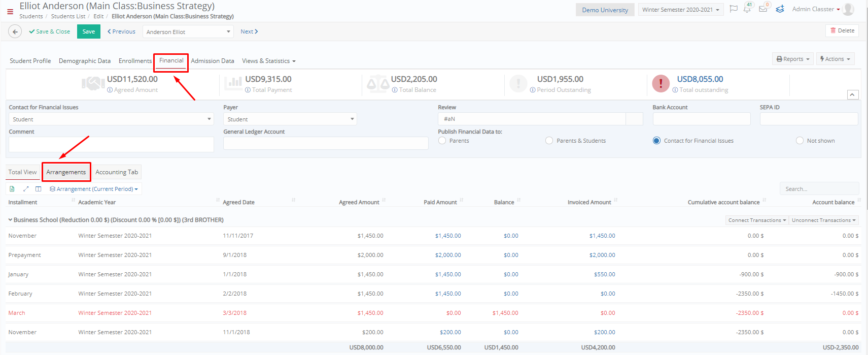Viewport: 868px width, 355px height.
Task: Select the Not shown radio option
Action: (800, 141)
